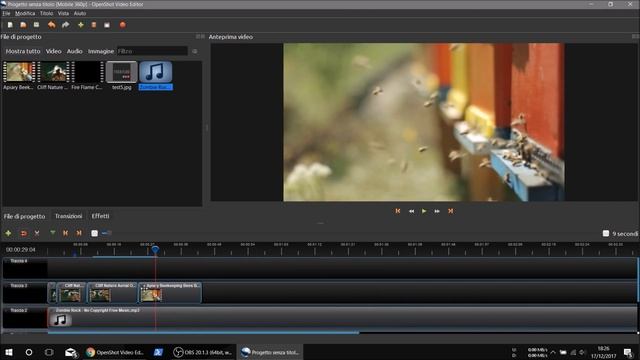Click the orange Choose Profile toolbar icon
Viewport: 640px width, 360px height.
(x=94, y=25)
